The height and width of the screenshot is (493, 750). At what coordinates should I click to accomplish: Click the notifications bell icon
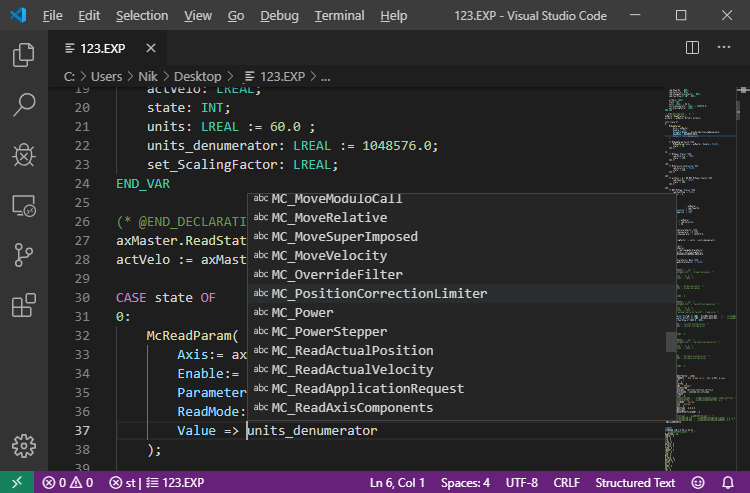tap(729, 483)
